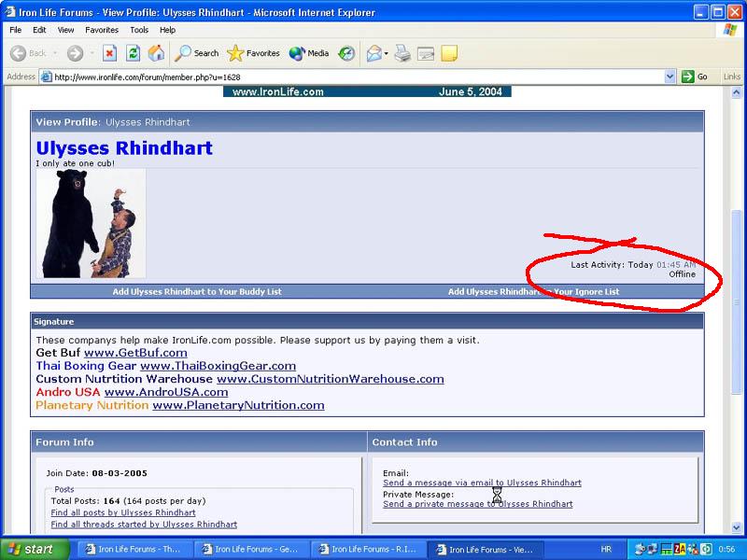Screen dimensions: 747x560
Task: Open the Search toolbar button
Action: [x=197, y=53]
